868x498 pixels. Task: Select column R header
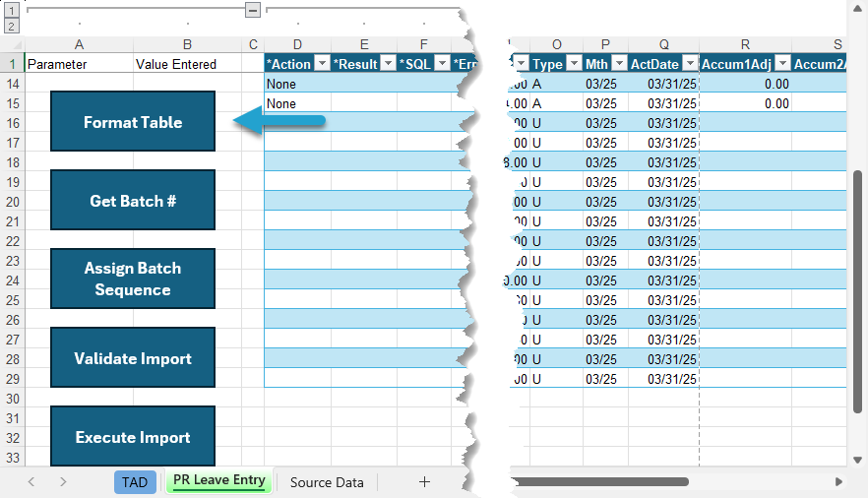(745, 45)
